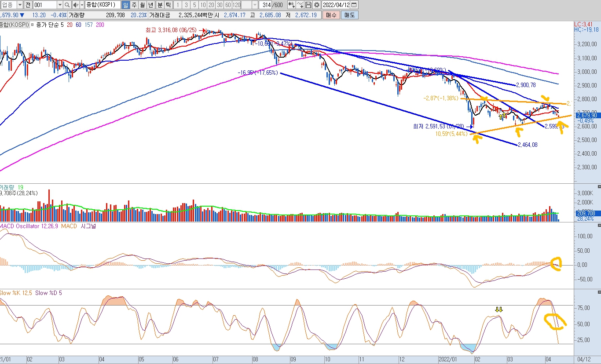Expand the 001 code dropdown arrow
Viewport: 601px width, 364px height.
[60, 5]
